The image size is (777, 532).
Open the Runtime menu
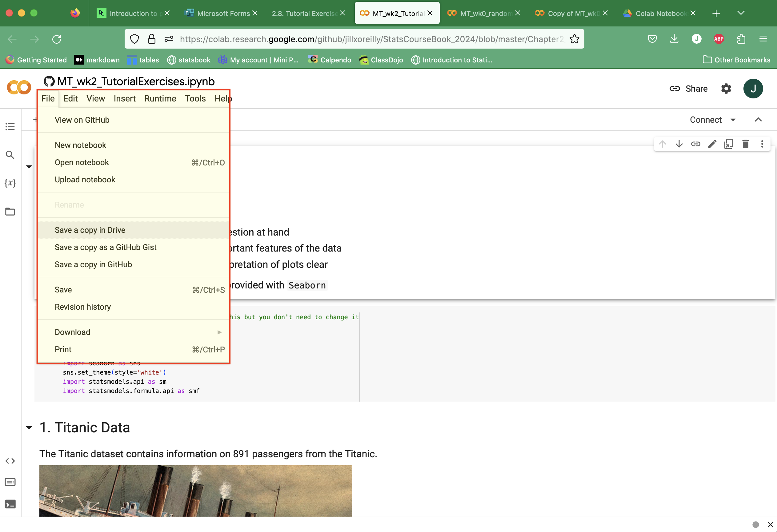[160, 99]
